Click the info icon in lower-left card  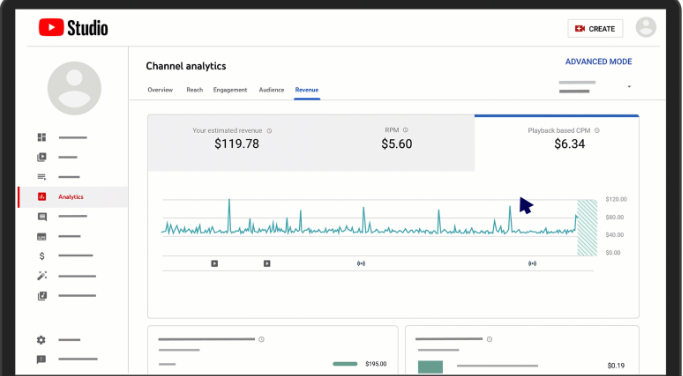tap(261, 339)
